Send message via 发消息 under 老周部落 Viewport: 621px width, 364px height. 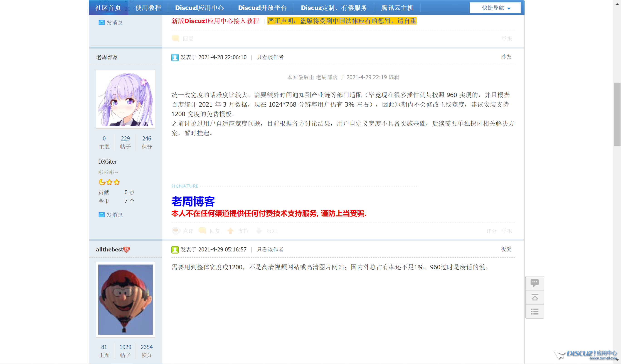click(x=114, y=215)
